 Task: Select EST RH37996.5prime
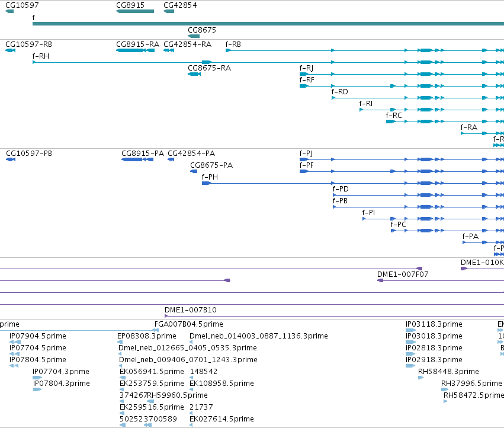point(471,384)
